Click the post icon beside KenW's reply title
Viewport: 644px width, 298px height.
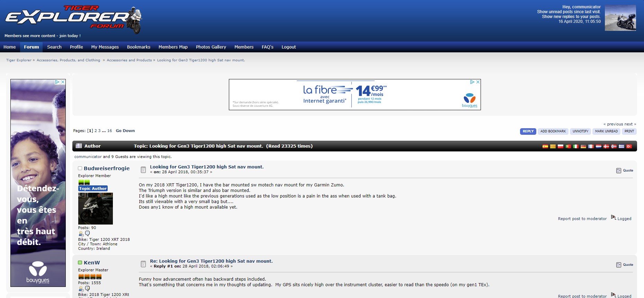143,264
